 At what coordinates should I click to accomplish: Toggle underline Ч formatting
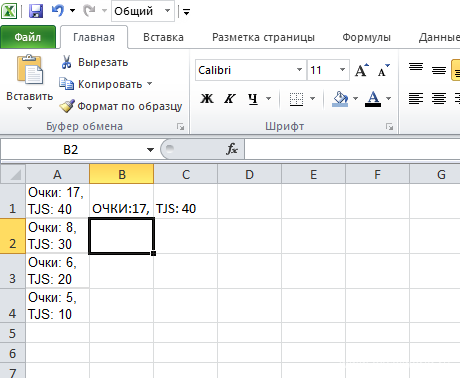[x=253, y=98]
